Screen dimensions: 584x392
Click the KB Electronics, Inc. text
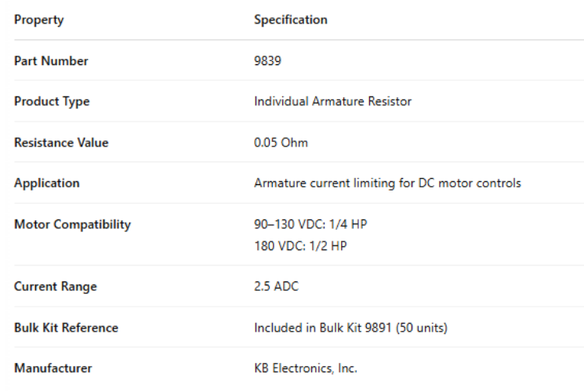[x=306, y=368]
